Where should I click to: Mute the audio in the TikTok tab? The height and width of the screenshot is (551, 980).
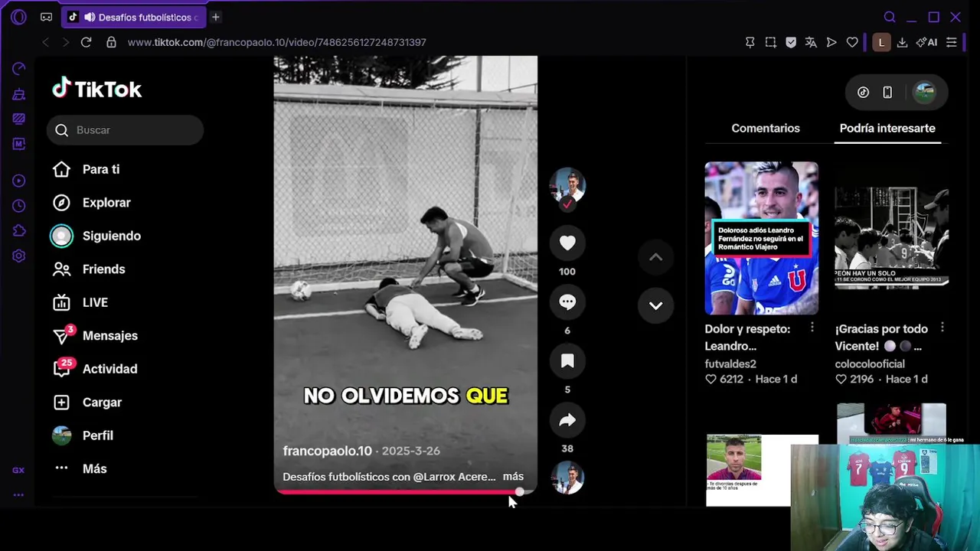90,17
